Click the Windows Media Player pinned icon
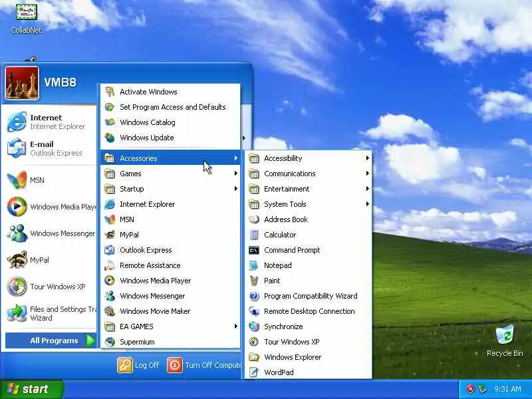 [x=17, y=207]
